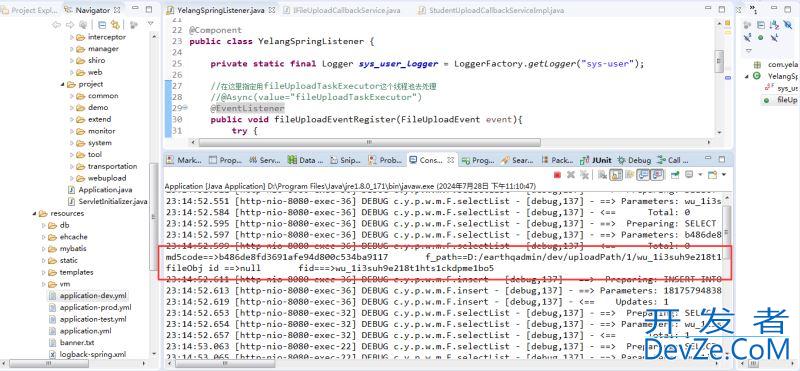800x371 pixels.
Task: Toggle Link with Editor in the Navigator
Action: tap(115, 24)
